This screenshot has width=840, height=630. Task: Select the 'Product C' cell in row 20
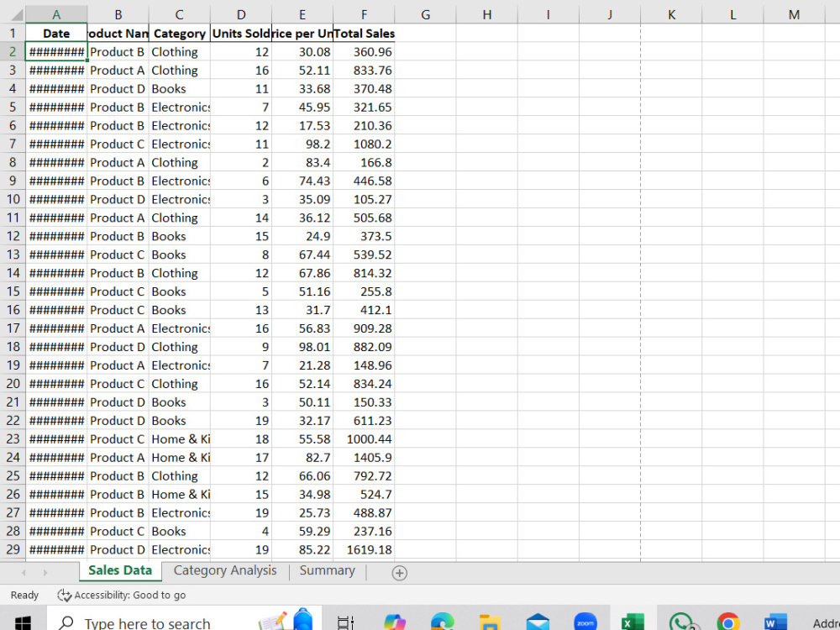(x=118, y=384)
